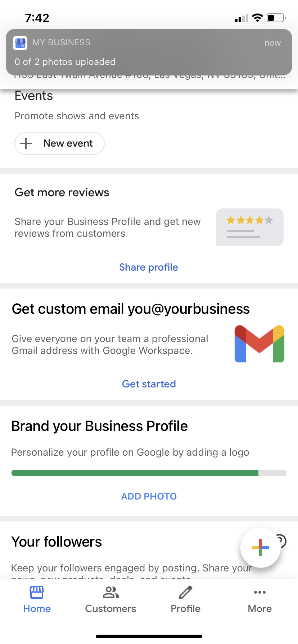298x644 pixels.
Task: Tap the plus icon in New event
Action: [26, 143]
